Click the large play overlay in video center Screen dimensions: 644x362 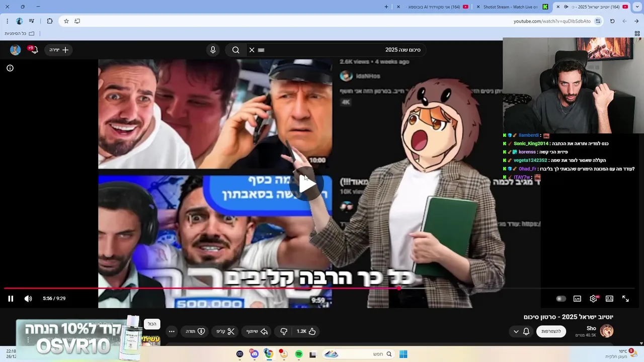(x=307, y=184)
